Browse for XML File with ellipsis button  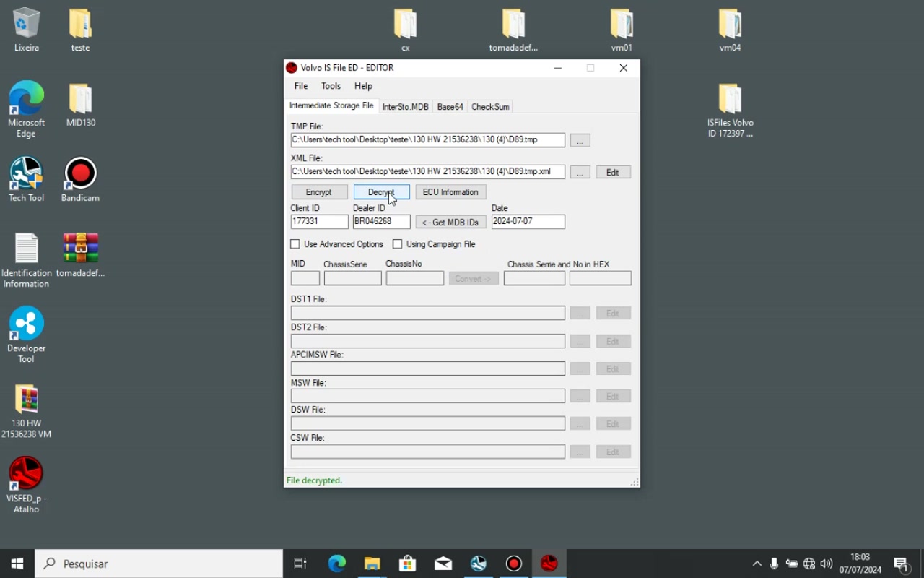click(580, 173)
